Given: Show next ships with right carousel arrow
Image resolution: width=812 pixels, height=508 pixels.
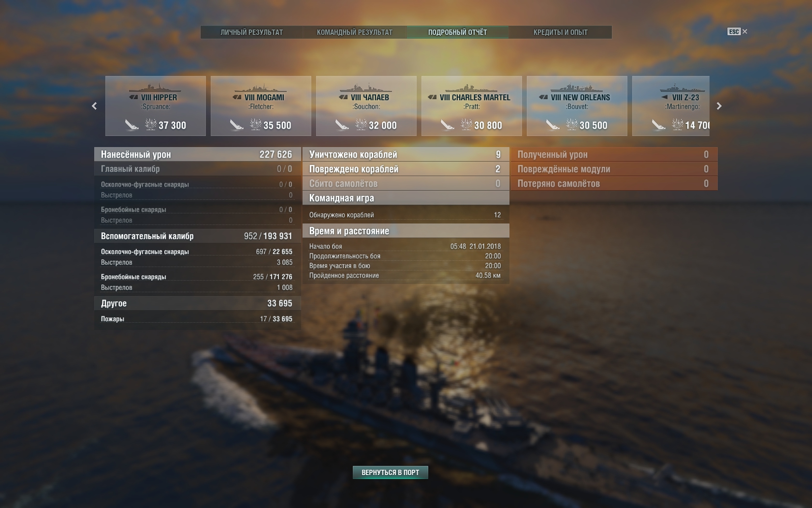Looking at the screenshot, I should pyautogui.click(x=719, y=106).
